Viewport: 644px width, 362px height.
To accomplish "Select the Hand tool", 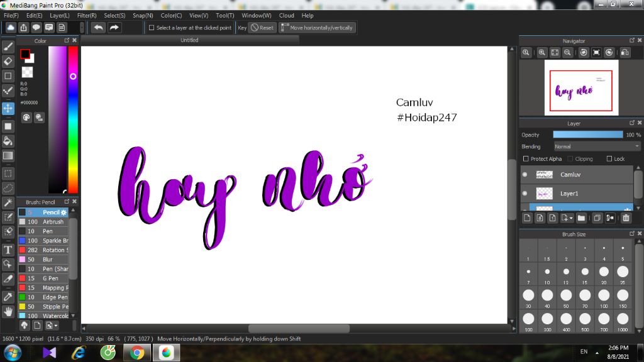I will point(8,312).
